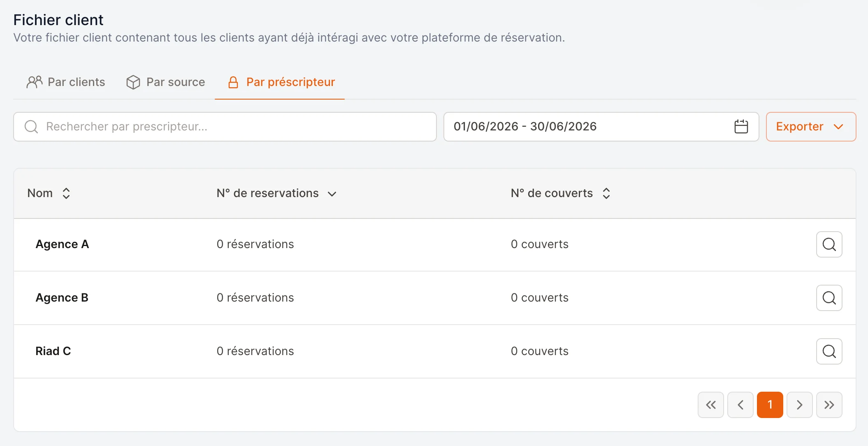The height and width of the screenshot is (446, 868).
Task: Click the Riad C name
Action: tap(53, 351)
